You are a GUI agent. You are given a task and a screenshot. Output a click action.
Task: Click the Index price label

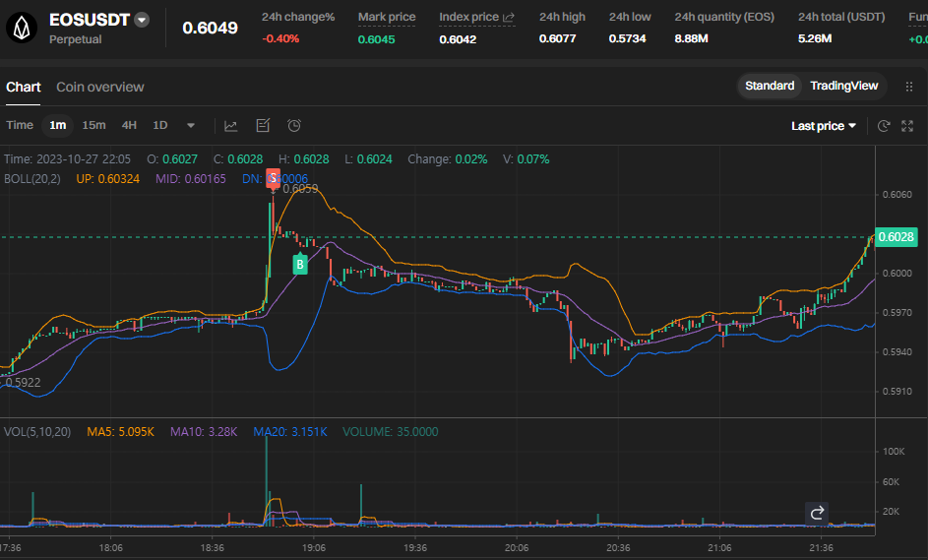[x=468, y=17]
